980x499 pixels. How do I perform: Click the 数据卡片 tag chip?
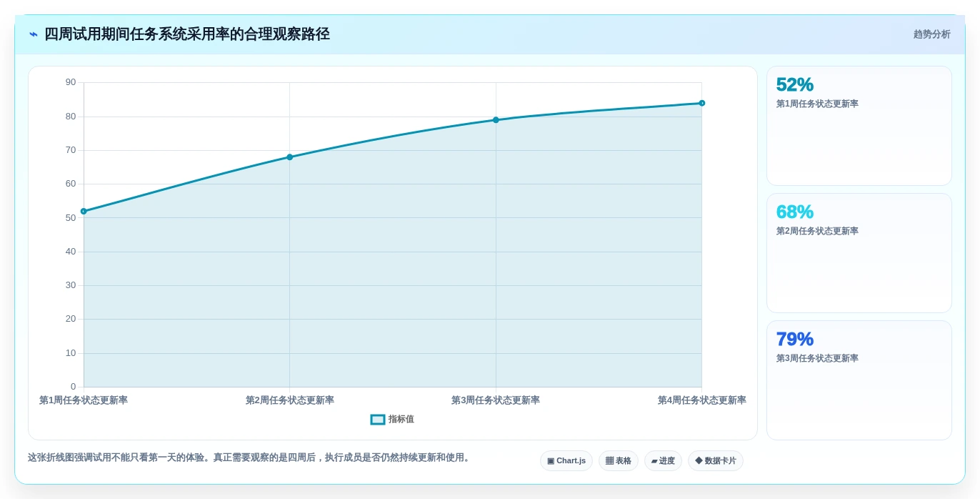coord(716,461)
